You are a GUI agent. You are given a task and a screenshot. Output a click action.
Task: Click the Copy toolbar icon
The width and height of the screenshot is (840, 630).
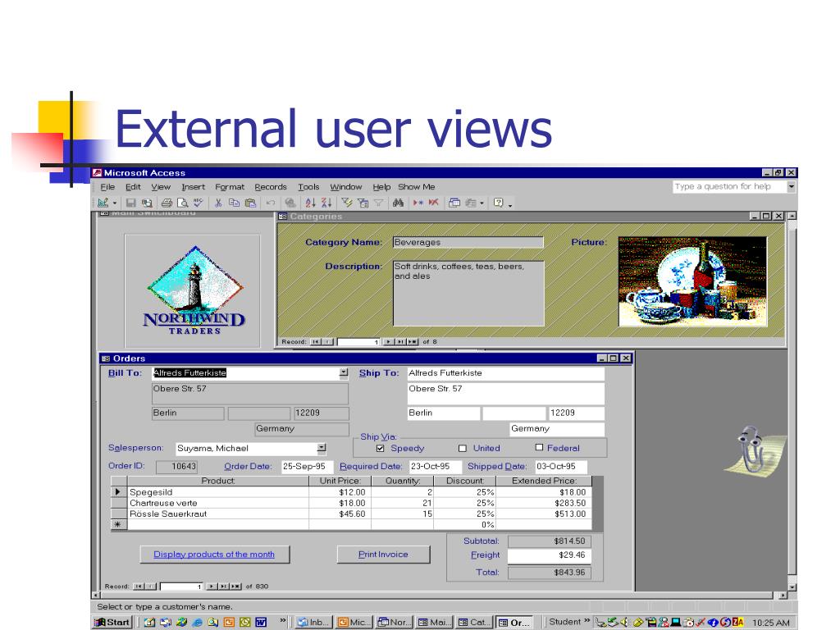tap(234, 203)
